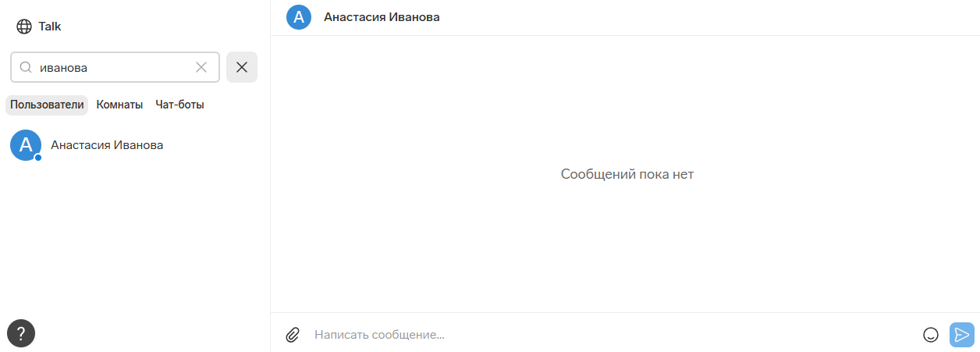Focus the Написать сообщение input field
Image resolution: width=980 pixels, height=352 pixels.
pos(609,335)
